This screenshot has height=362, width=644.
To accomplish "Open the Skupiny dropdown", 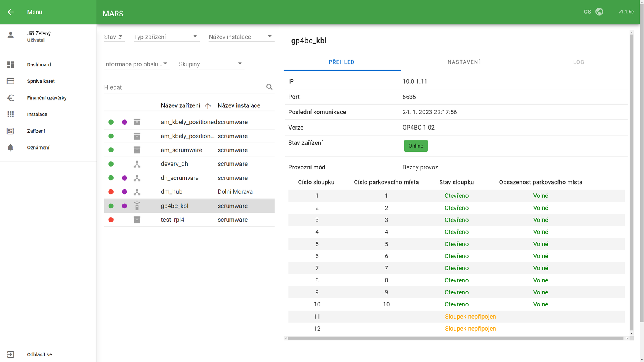I will coord(211,64).
